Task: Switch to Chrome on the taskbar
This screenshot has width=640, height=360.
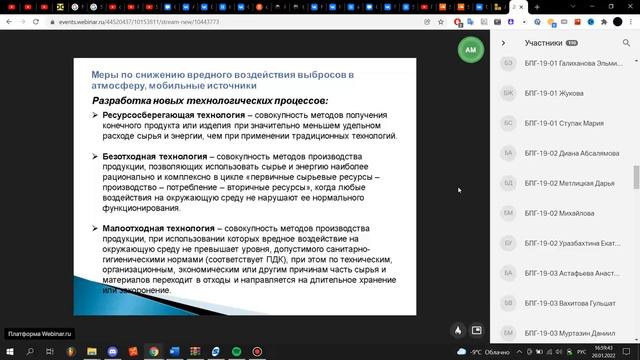Action: point(154,351)
